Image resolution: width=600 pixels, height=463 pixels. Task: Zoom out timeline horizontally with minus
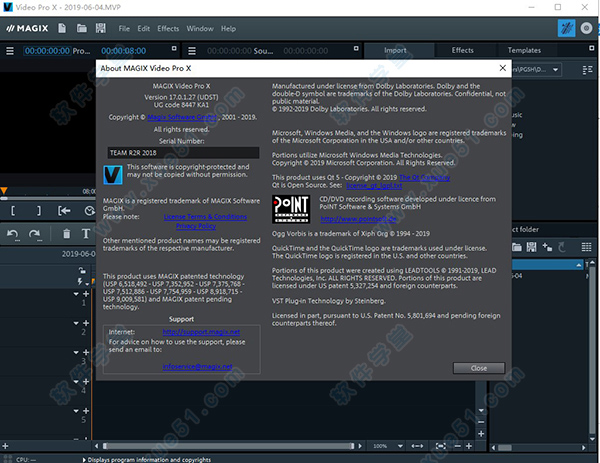point(457,446)
